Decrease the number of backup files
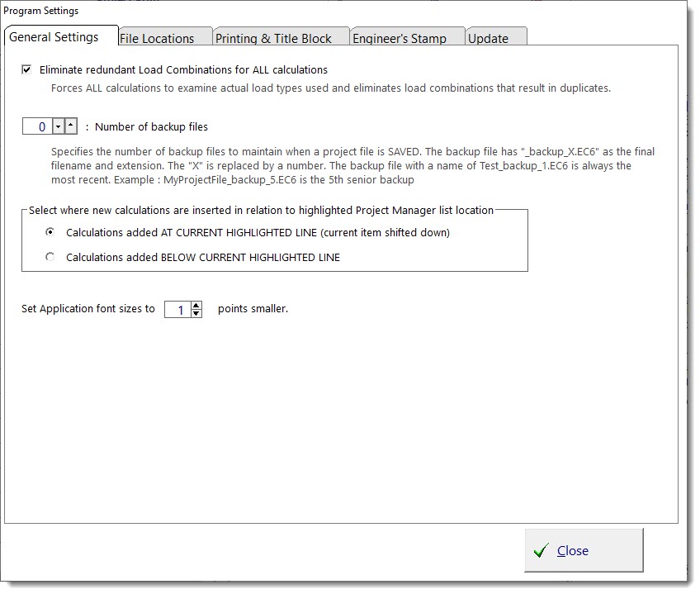Screen dimensions: 700x594 (58, 127)
